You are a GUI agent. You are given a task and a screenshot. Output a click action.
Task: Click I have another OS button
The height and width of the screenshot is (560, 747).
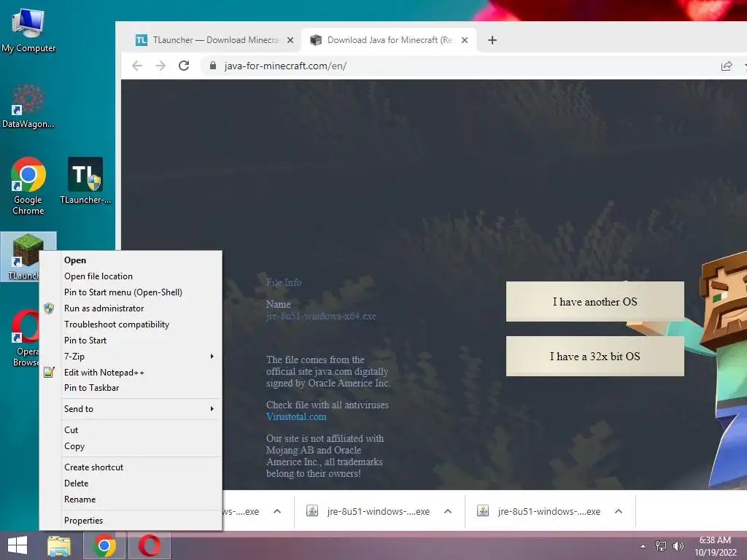point(595,301)
